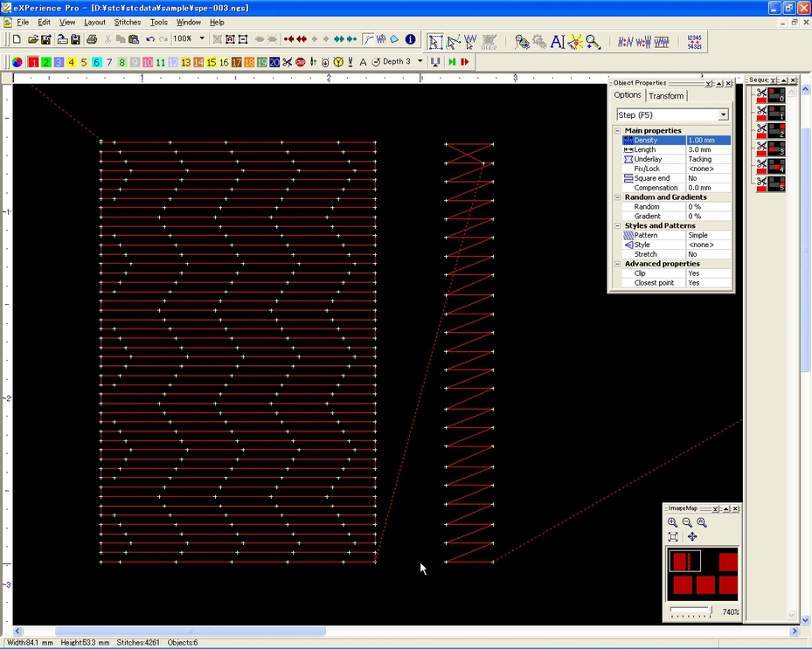Click the printer icon in the toolbar

pyautogui.click(x=92, y=39)
